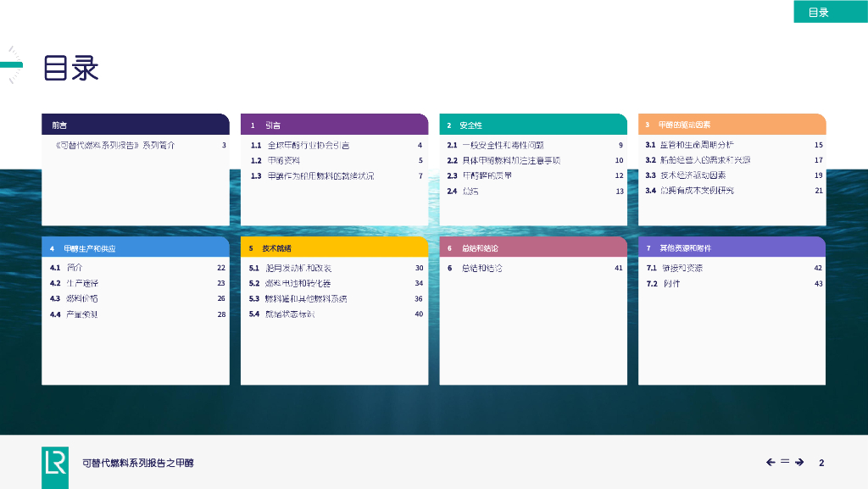The width and height of the screenshot is (868, 489).
Task: Open 2.1 一般安全性和毒性问题 entry
Action: pyautogui.click(x=535, y=146)
